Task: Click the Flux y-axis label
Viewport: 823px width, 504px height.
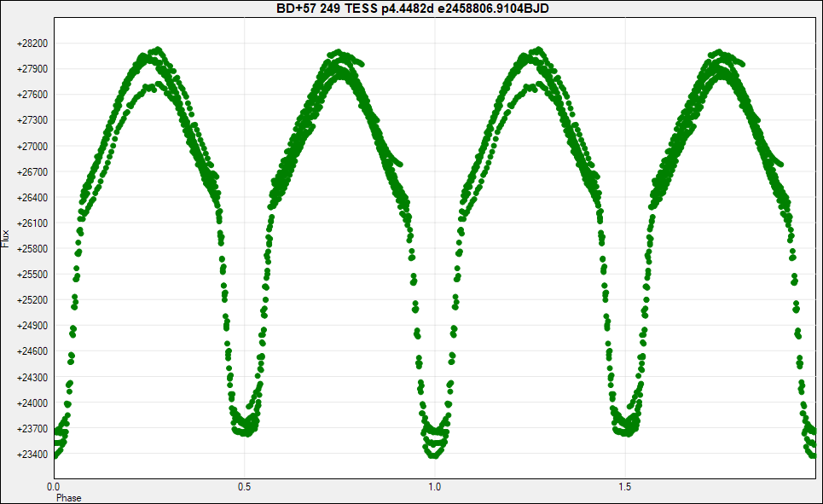Action: point(7,238)
